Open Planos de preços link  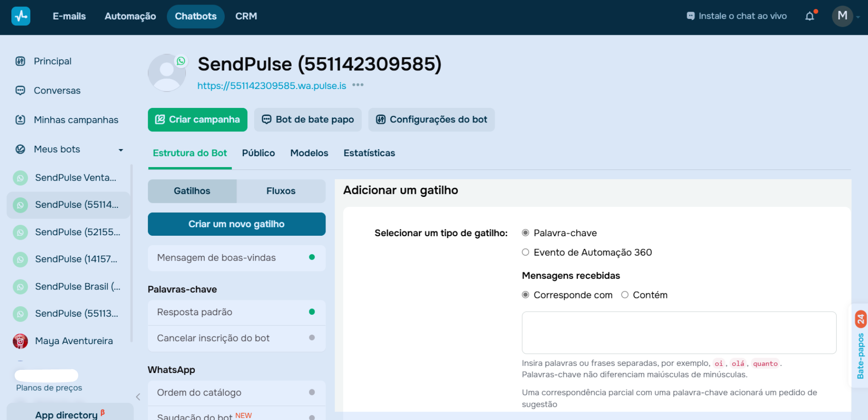pos(49,388)
